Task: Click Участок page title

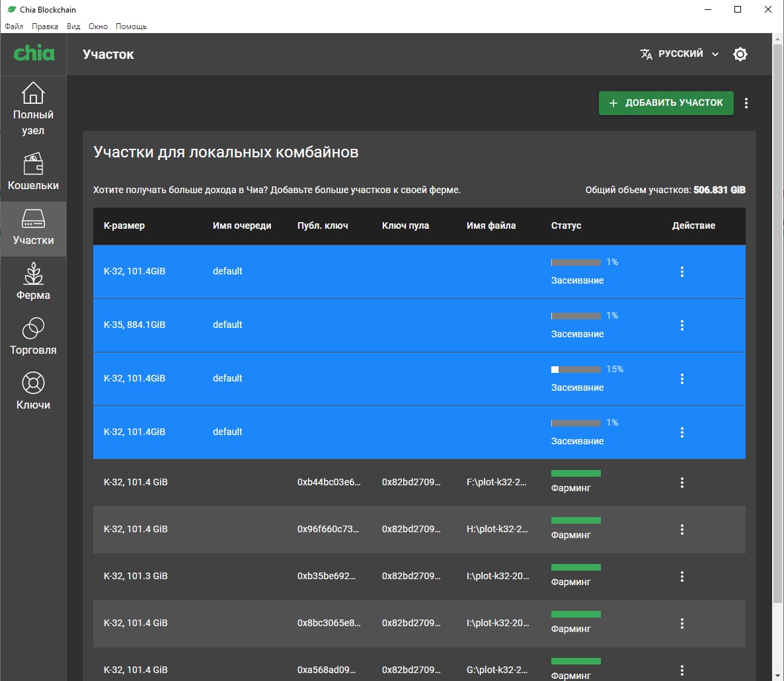Action: click(x=108, y=54)
